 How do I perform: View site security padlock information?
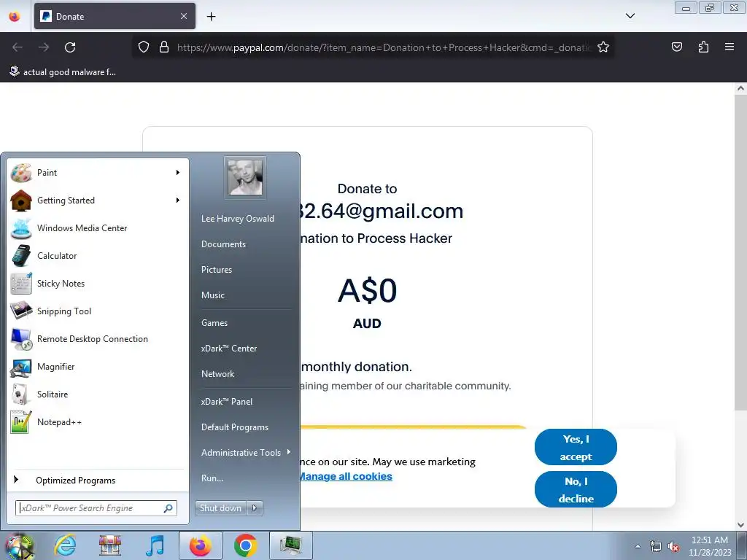(164, 47)
